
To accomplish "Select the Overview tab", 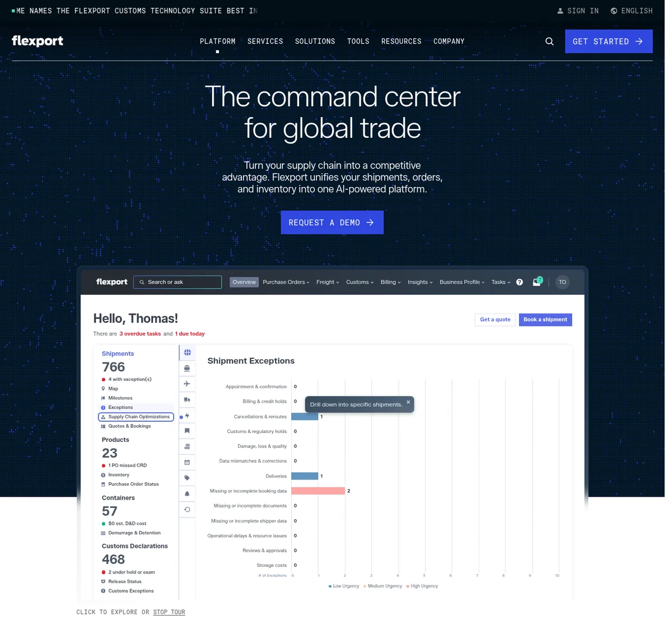I will 244,282.
